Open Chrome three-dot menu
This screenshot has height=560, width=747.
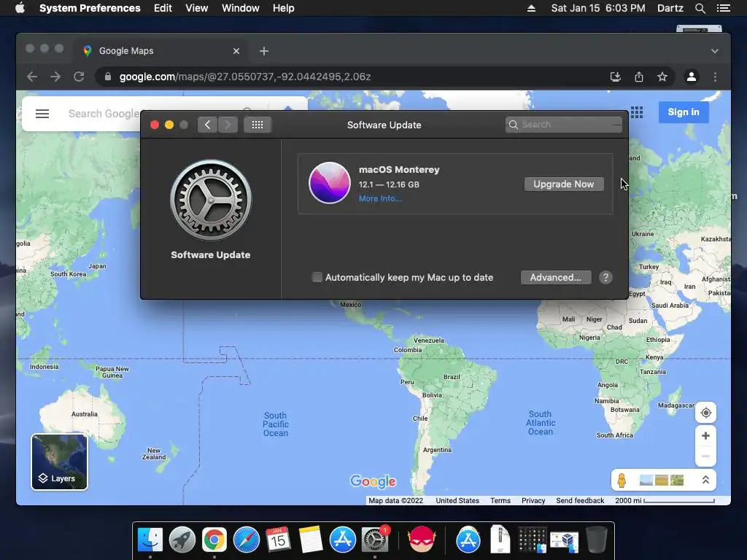coord(715,77)
